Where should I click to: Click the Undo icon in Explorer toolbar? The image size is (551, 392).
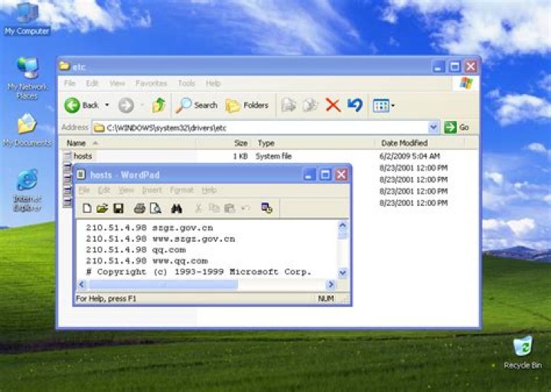(354, 105)
